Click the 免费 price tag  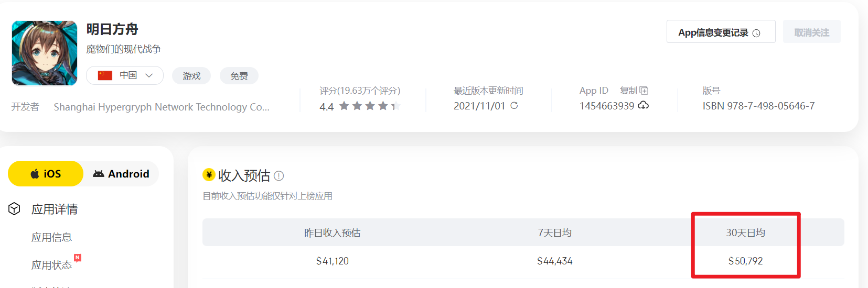tap(239, 76)
